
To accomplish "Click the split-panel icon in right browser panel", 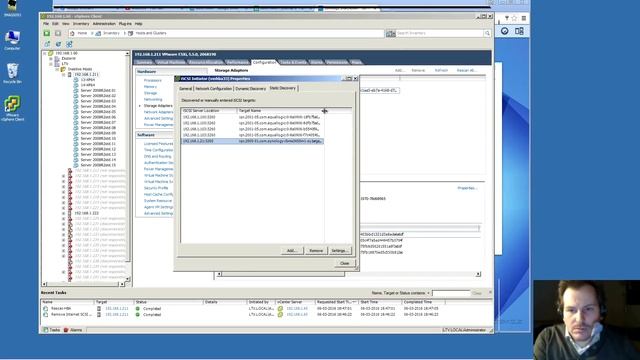I will tap(519, 31).
